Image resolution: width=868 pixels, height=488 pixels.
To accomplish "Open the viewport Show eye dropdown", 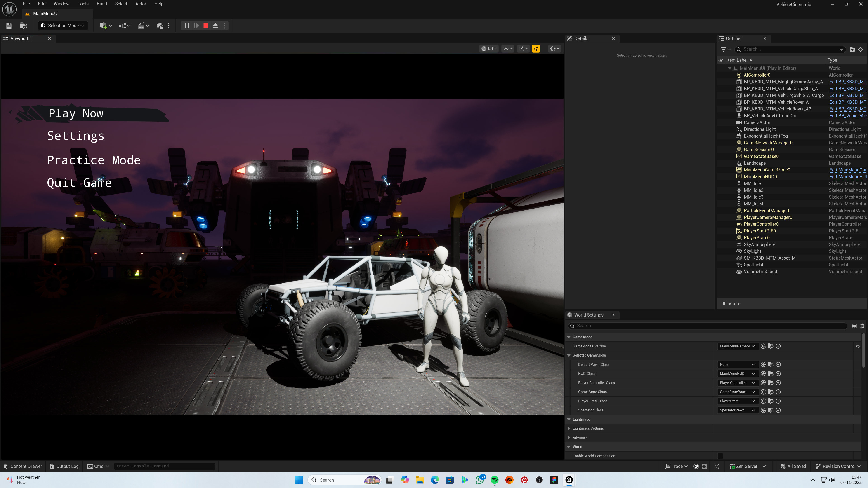I will pos(507,49).
